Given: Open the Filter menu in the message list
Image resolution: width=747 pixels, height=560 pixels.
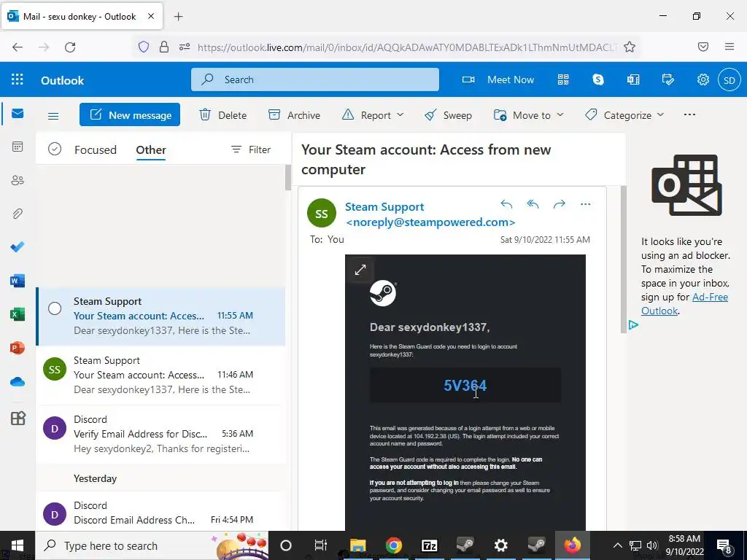Looking at the screenshot, I should [251, 149].
